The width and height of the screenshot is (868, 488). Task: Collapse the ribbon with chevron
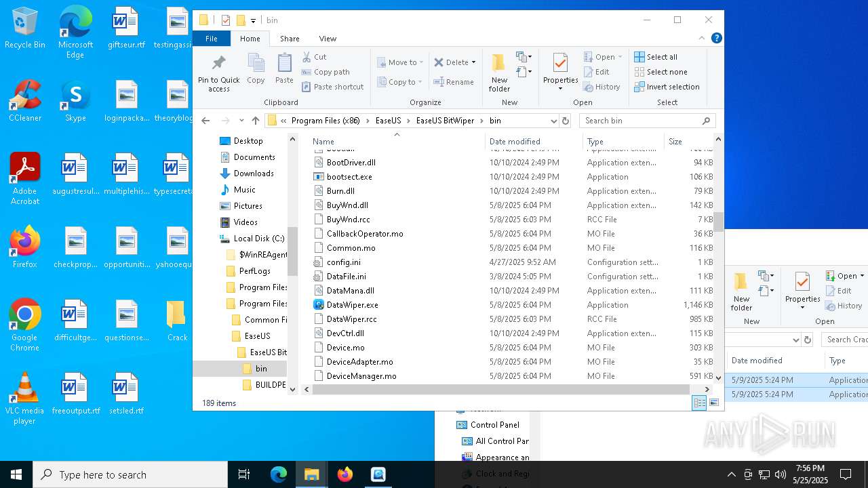(702, 38)
